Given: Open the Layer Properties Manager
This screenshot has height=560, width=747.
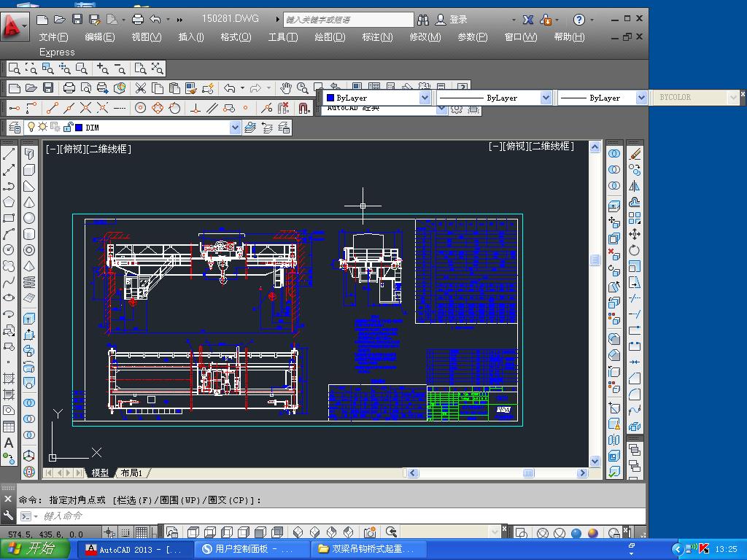Looking at the screenshot, I should click(15, 128).
